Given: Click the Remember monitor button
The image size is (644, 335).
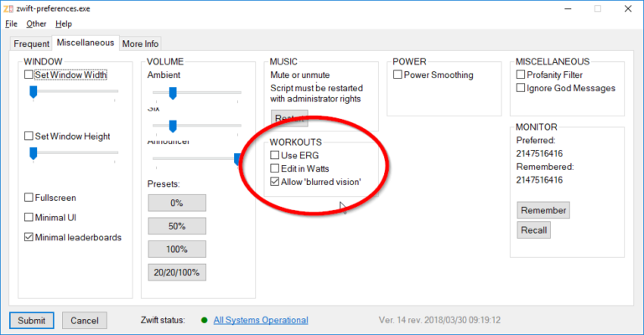Looking at the screenshot, I should [543, 210].
